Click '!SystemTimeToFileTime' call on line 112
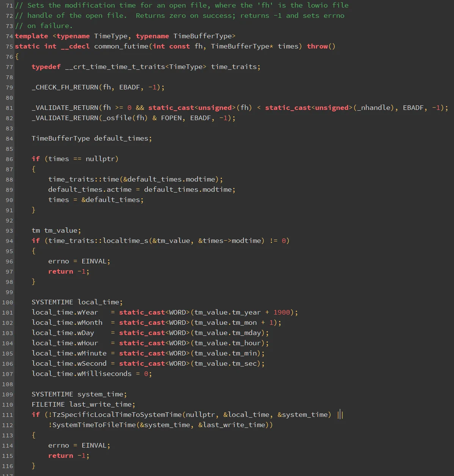This screenshot has height=476, width=454. 92,425
